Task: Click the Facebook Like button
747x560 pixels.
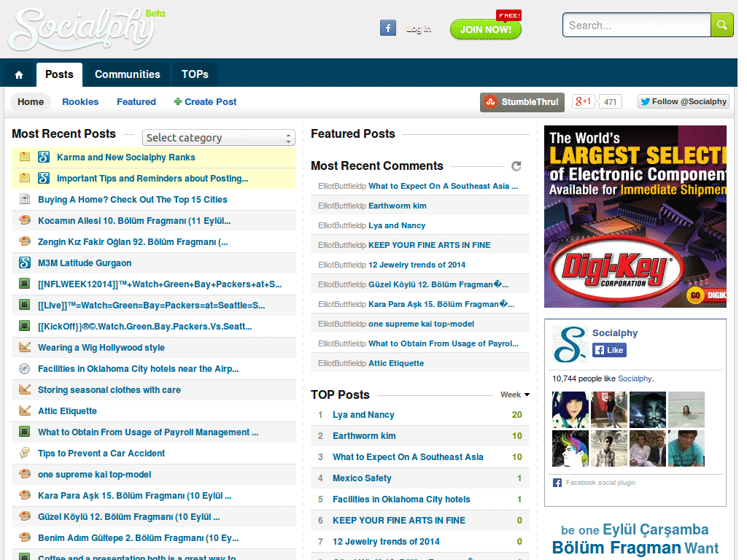Action: [x=609, y=350]
